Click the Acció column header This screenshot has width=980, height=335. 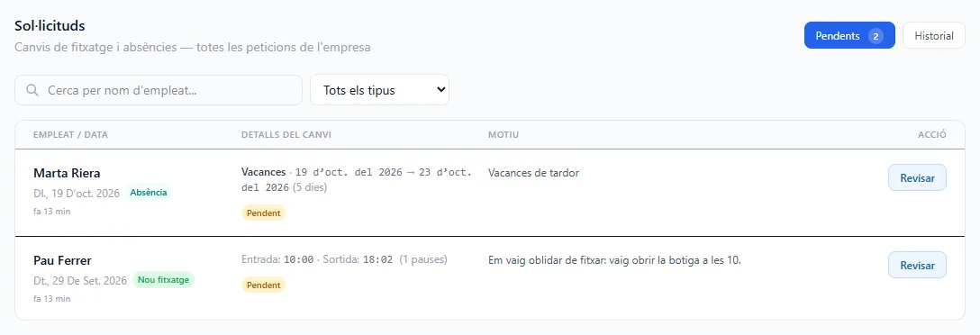coord(932,135)
